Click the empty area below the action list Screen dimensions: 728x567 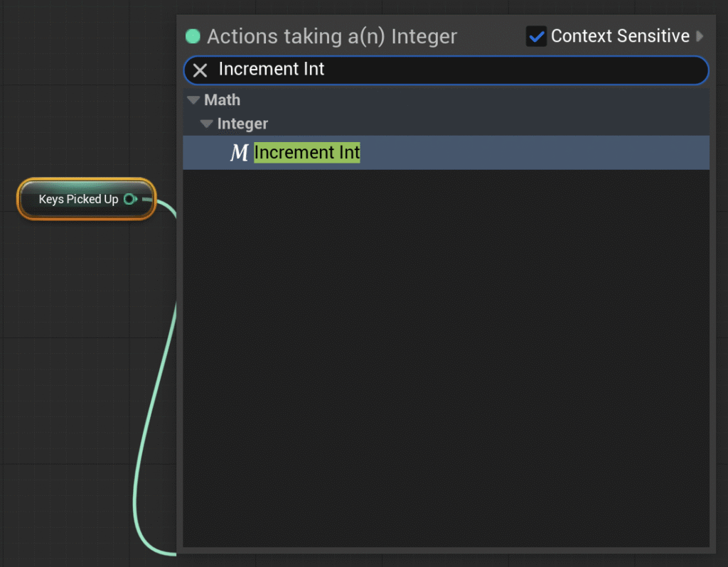[446, 355]
